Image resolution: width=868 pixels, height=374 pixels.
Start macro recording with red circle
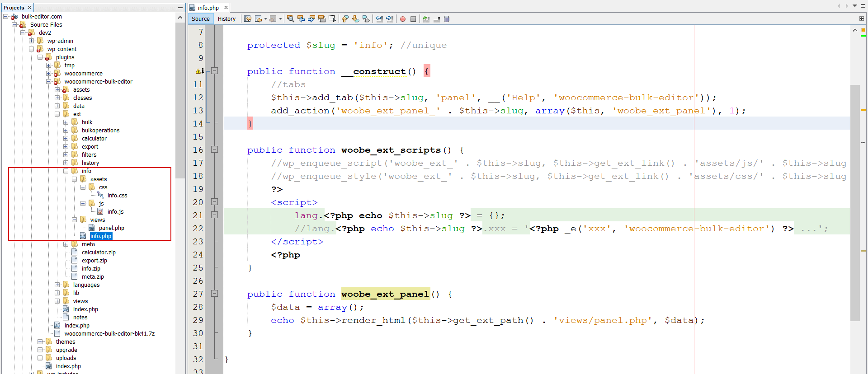tap(403, 19)
